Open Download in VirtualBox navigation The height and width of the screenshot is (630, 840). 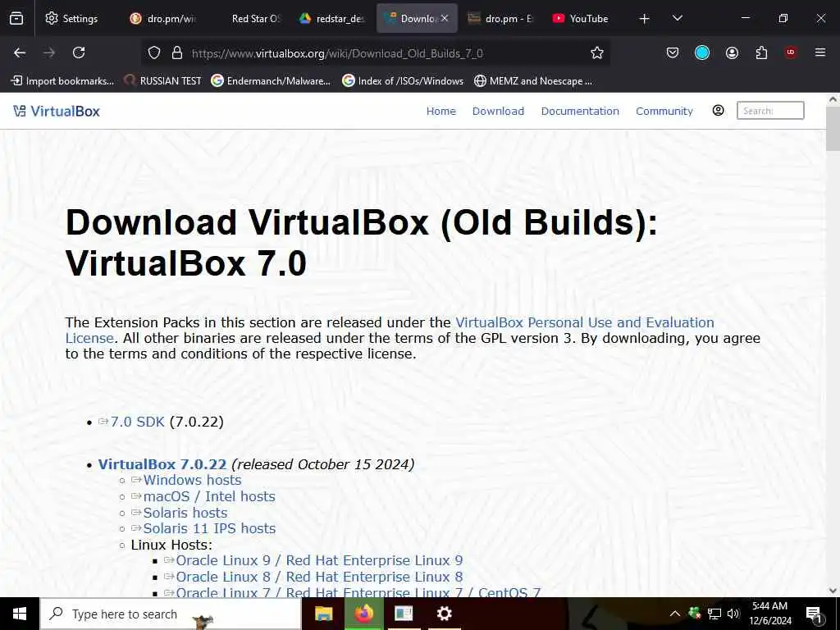498,111
